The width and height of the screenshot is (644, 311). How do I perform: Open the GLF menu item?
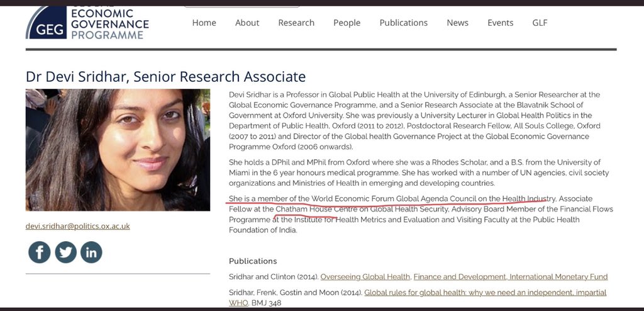(540, 23)
